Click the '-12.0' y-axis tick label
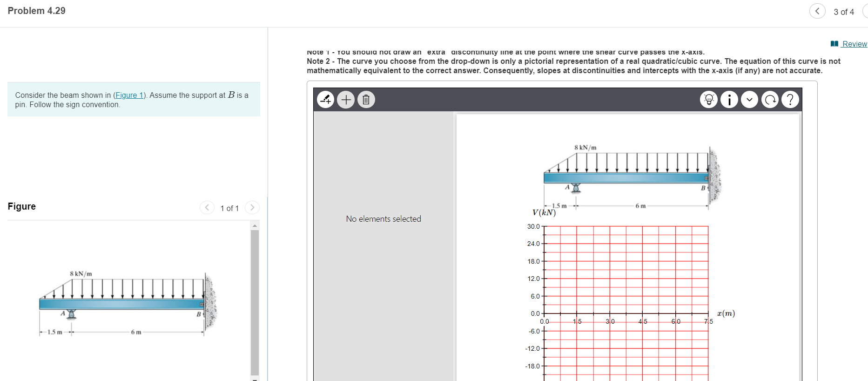Image resolution: width=868 pixels, height=381 pixels. click(532, 348)
